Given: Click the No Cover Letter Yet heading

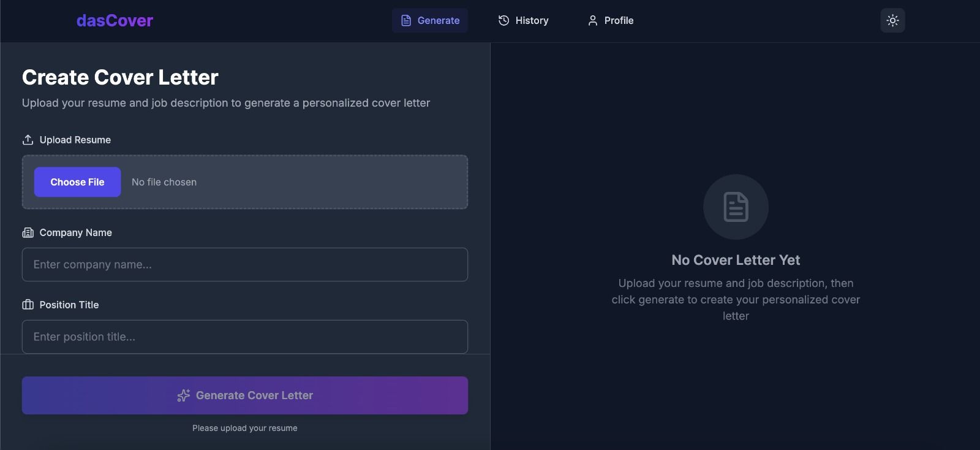Looking at the screenshot, I should point(736,260).
